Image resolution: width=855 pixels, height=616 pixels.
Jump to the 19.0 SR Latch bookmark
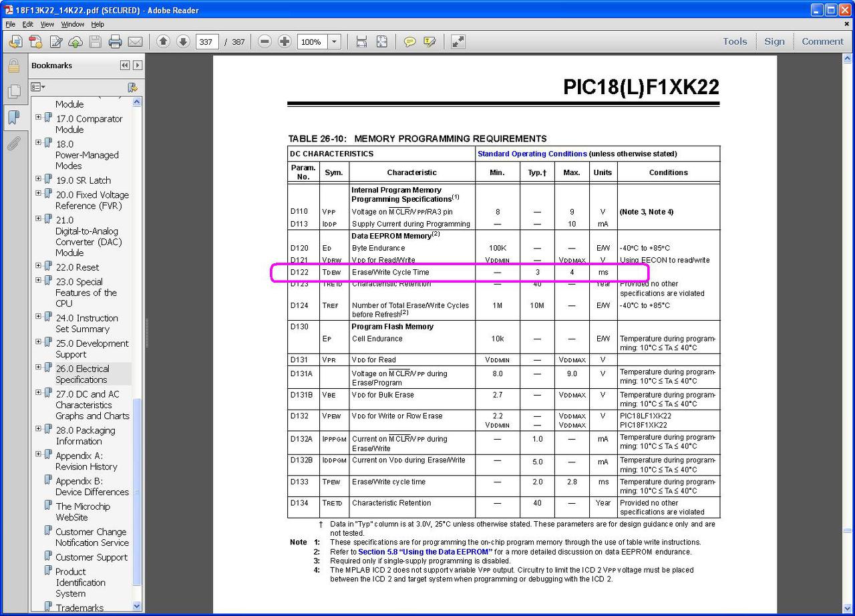pyautogui.click(x=83, y=180)
